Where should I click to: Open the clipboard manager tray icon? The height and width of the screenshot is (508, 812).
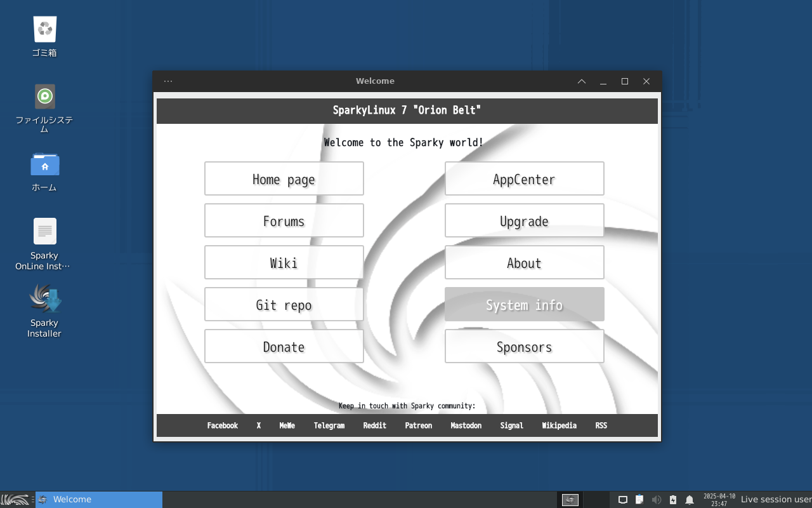tap(639, 500)
